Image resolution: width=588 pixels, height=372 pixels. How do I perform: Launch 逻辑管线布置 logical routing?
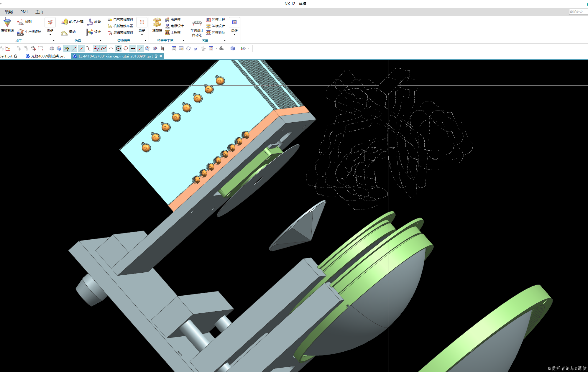tap(120, 32)
